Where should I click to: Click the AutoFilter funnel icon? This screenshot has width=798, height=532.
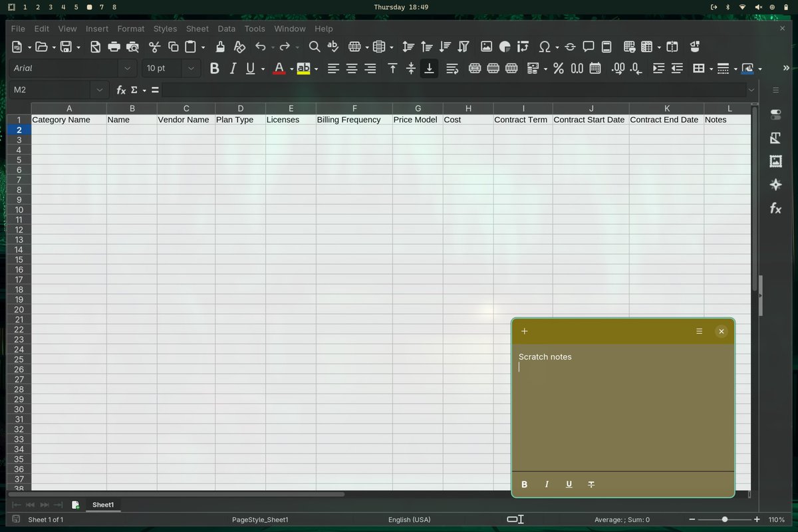[x=464, y=47]
